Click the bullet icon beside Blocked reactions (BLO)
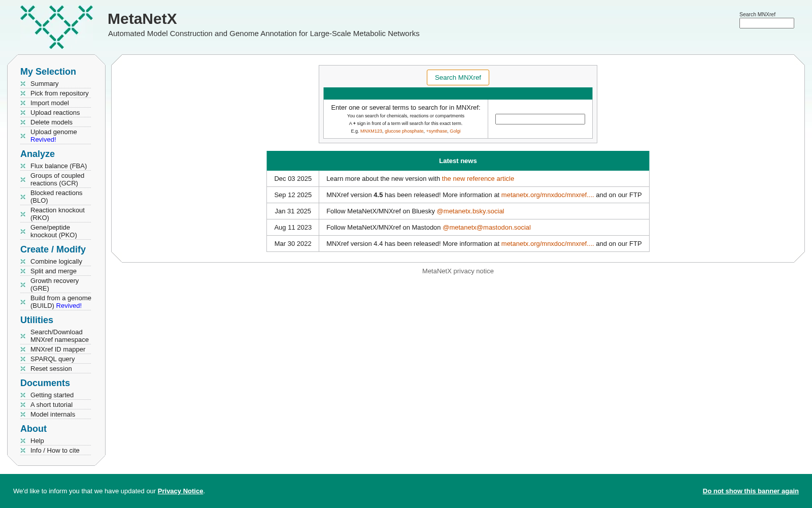The height and width of the screenshot is (508, 812). [x=23, y=197]
